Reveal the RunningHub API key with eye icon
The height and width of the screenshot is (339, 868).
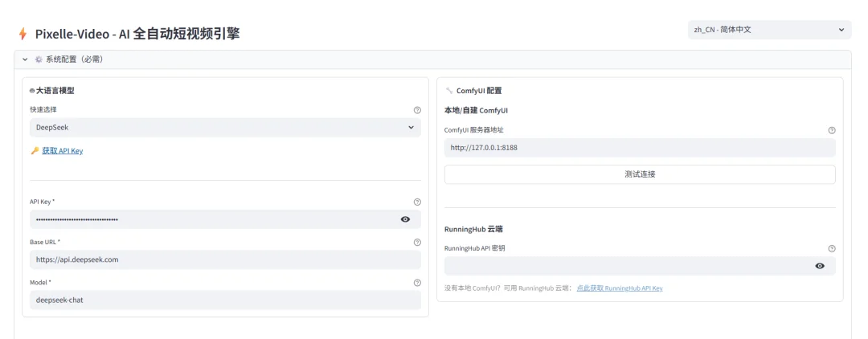[x=819, y=266]
